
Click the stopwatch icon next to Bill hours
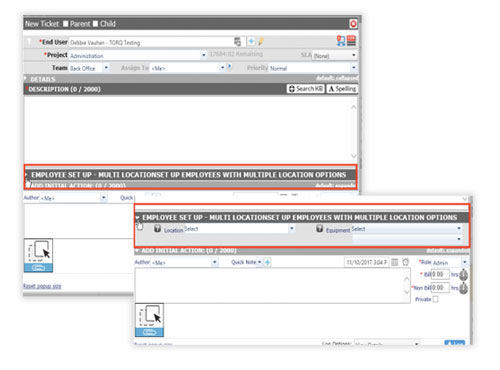point(463,275)
